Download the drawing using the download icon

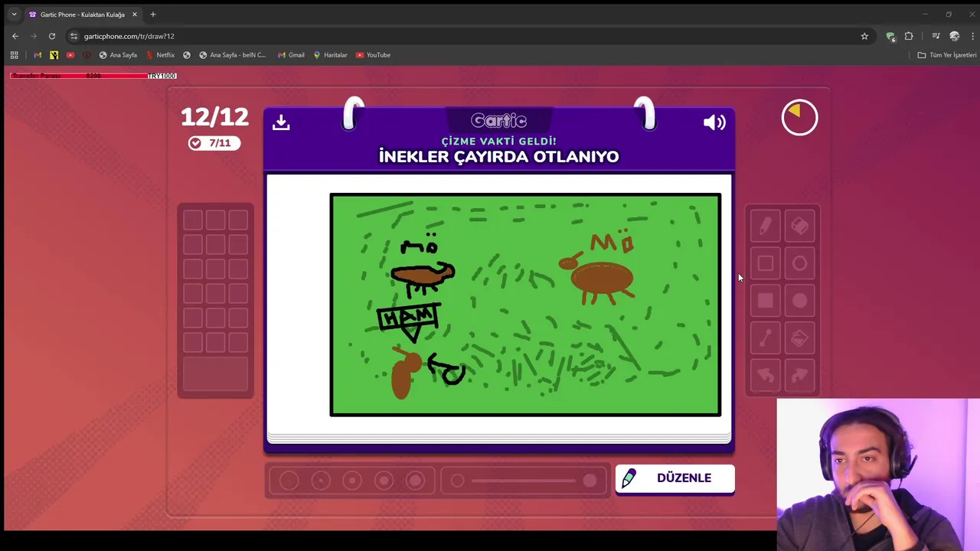coord(281,122)
